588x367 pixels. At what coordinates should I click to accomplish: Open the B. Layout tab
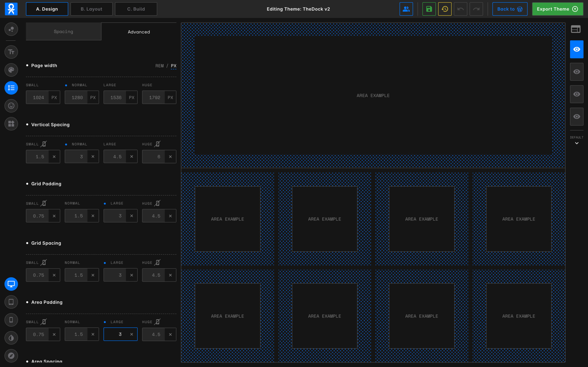coord(91,9)
